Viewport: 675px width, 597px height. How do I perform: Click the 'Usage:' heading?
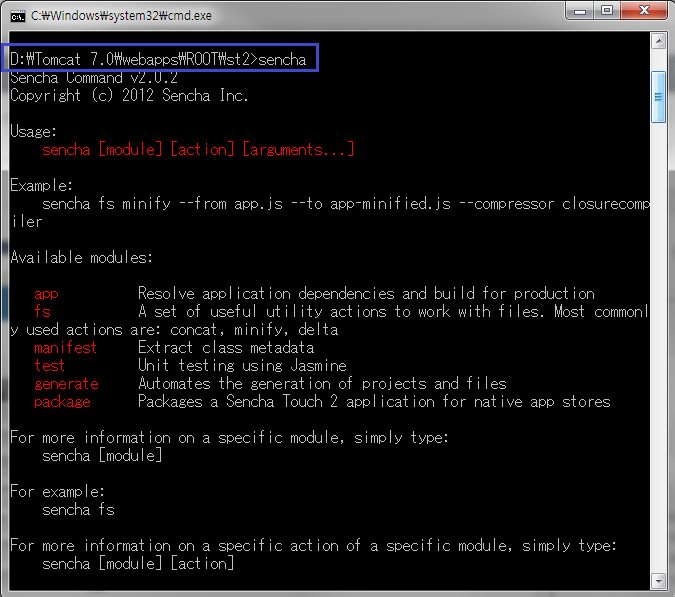point(33,131)
